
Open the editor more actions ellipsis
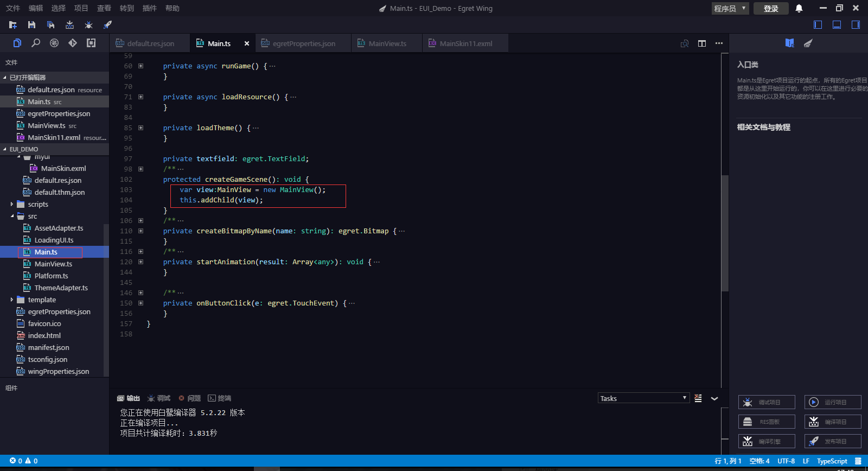click(x=719, y=43)
